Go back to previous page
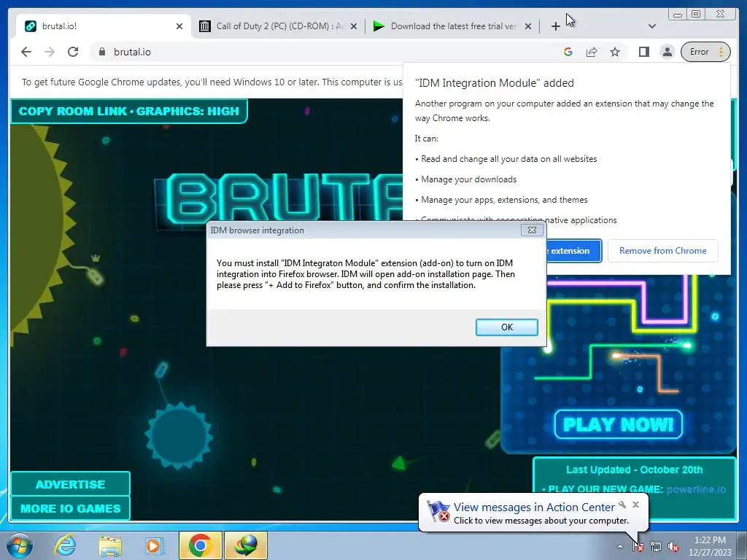The image size is (747, 560). pos(26,52)
